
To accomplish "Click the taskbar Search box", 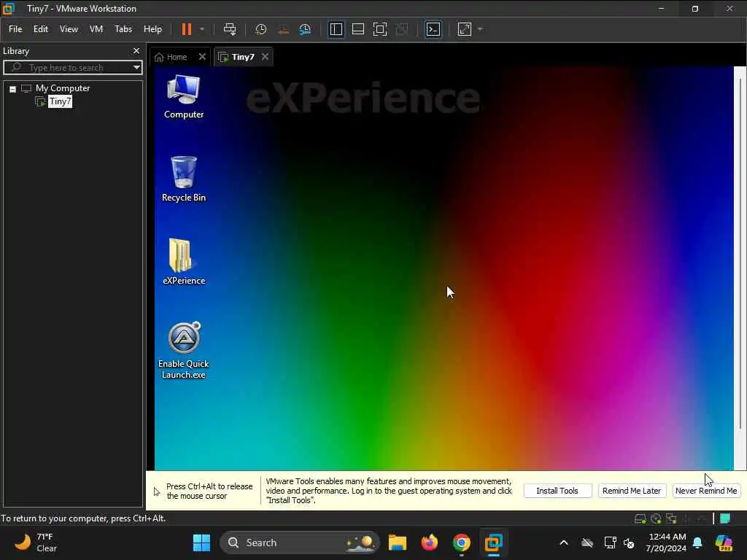I will [300, 542].
